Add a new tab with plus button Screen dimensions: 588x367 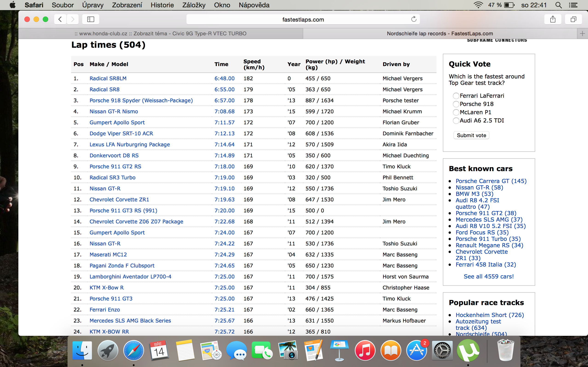(x=582, y=33)
